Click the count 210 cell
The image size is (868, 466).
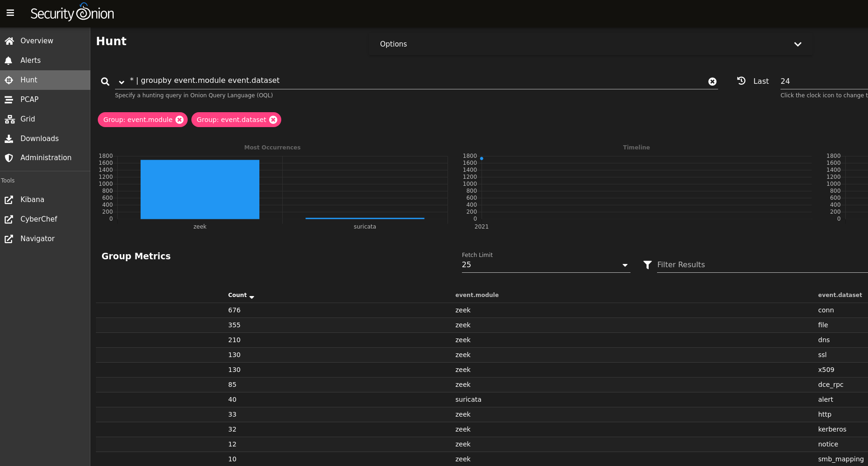(x=234, y=340)
